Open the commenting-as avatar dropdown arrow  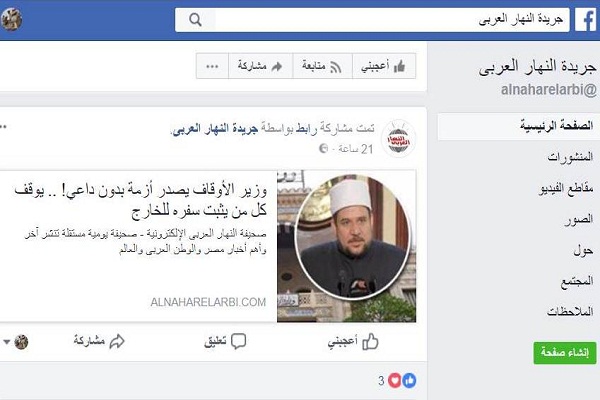tap(7, 342)
